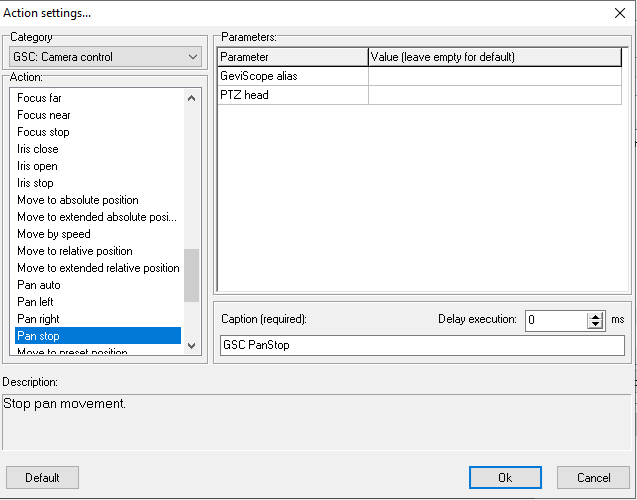The height and width of the screenshot is (500, 637).
Task: Increase delay execution with up arrow
Action: pyautogui.click(x=596, y=316)
